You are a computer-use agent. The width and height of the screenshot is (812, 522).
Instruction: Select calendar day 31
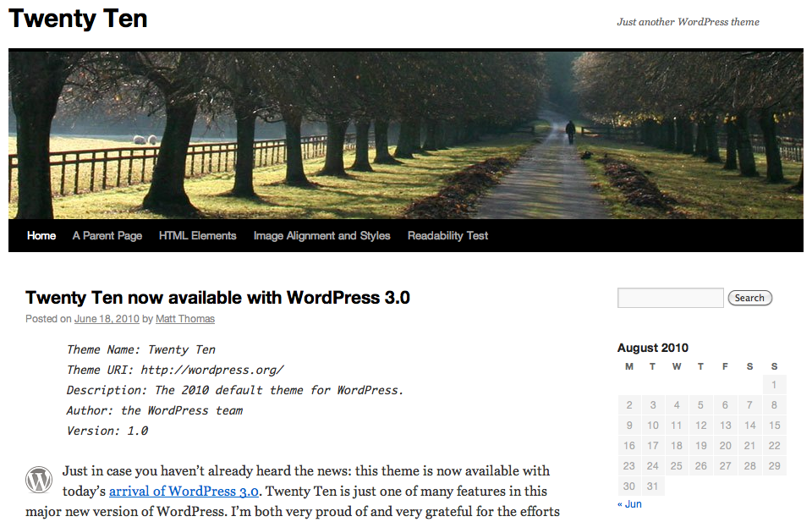click(653, 486)
